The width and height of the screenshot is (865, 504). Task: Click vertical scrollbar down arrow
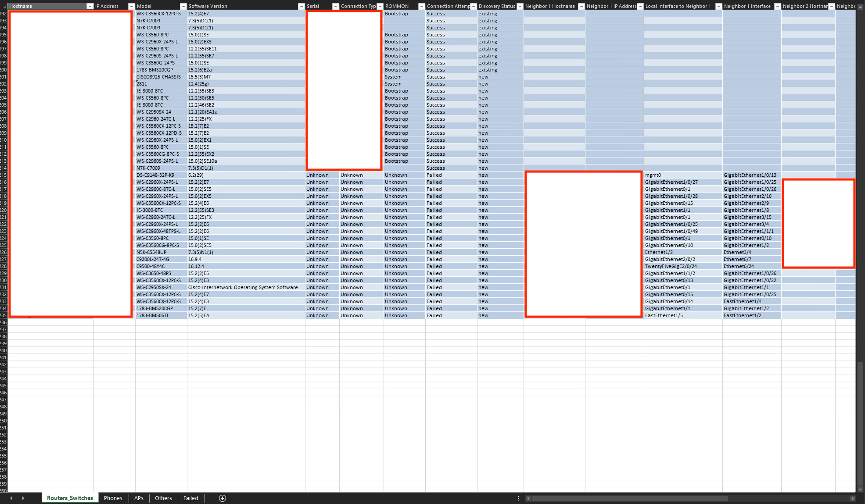point(860,489)
